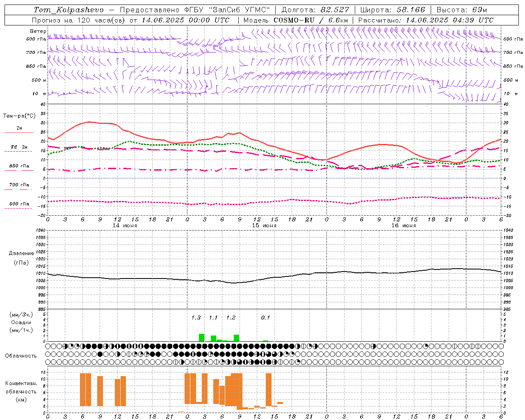Select the 'Предоставлено ФГБУ "ЗапСиб УГМС"' text
The width and height of the screenshot is (525, 420).
(x=195, y=10)
